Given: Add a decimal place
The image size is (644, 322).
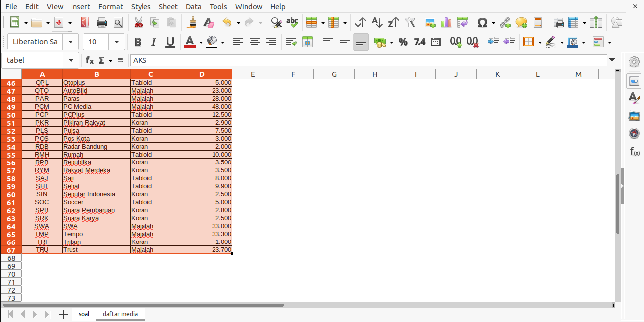Looking at the screenshot, I should [456, 42].
